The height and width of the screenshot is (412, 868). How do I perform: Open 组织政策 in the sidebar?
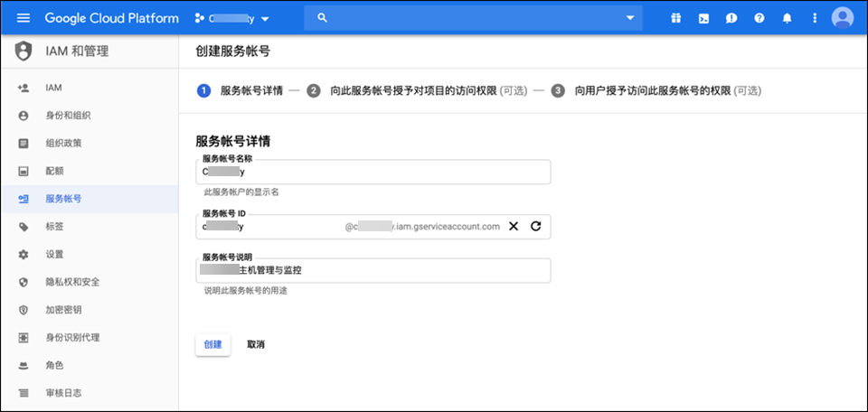pyautogui.click(x=63, y=144)
